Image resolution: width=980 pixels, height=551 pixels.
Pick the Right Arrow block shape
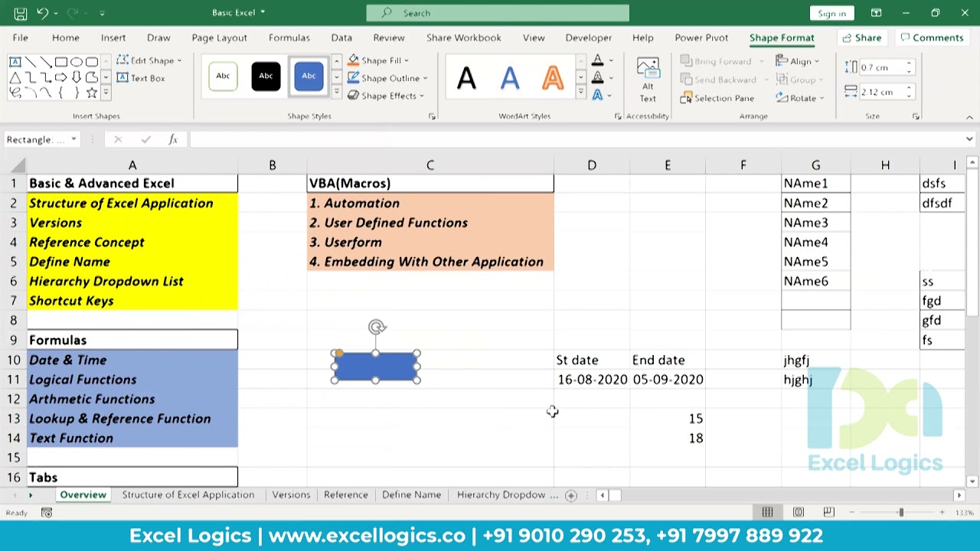coord(61,77)
